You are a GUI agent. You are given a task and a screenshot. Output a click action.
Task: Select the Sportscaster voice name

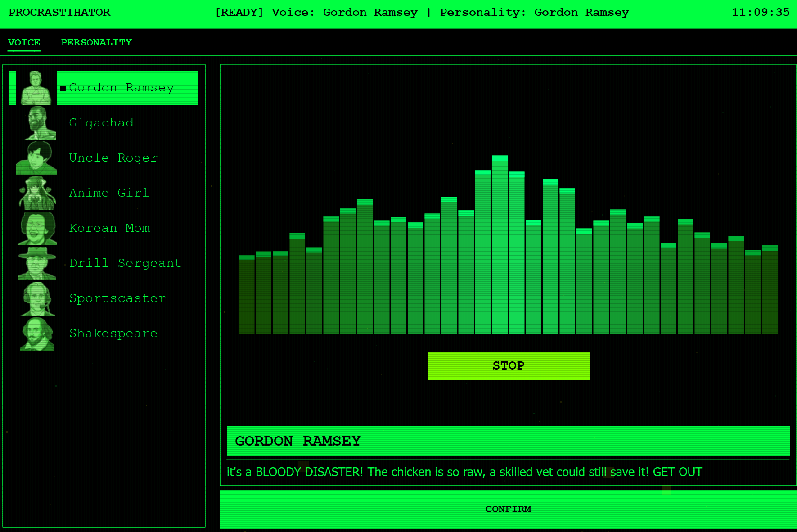click(117, 298)
